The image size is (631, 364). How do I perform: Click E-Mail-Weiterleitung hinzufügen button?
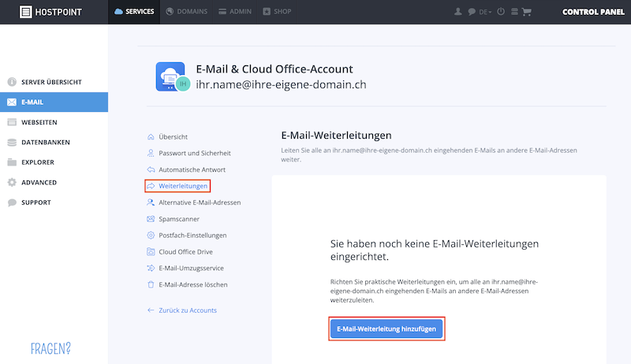[x=386, y=329]
